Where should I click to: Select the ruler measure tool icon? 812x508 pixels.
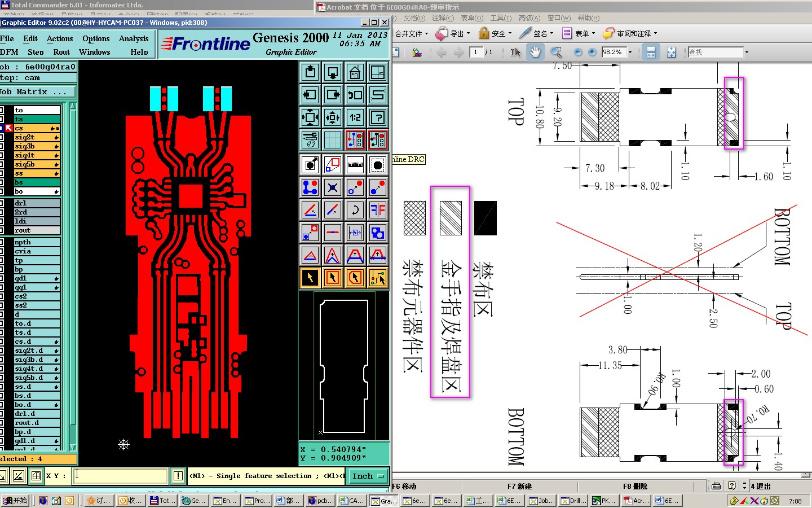coord(355,165)
